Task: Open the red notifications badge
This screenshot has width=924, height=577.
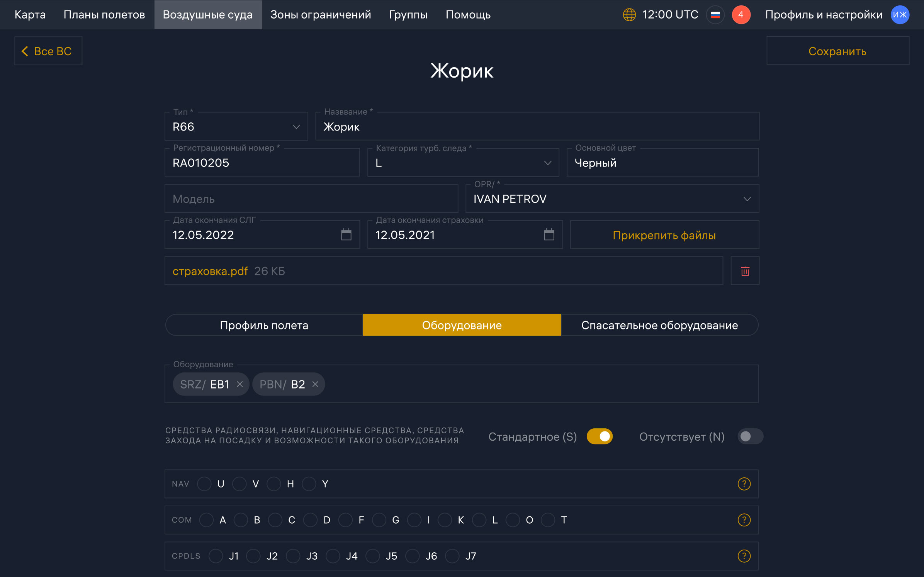Action: [x=741, y=15]
